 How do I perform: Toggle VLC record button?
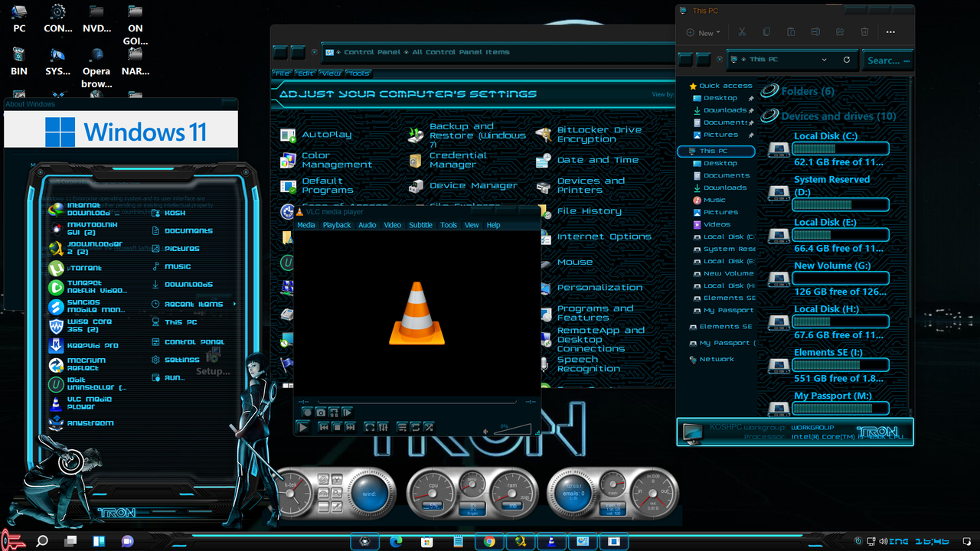pyautogui.click(x=308, y=412)
